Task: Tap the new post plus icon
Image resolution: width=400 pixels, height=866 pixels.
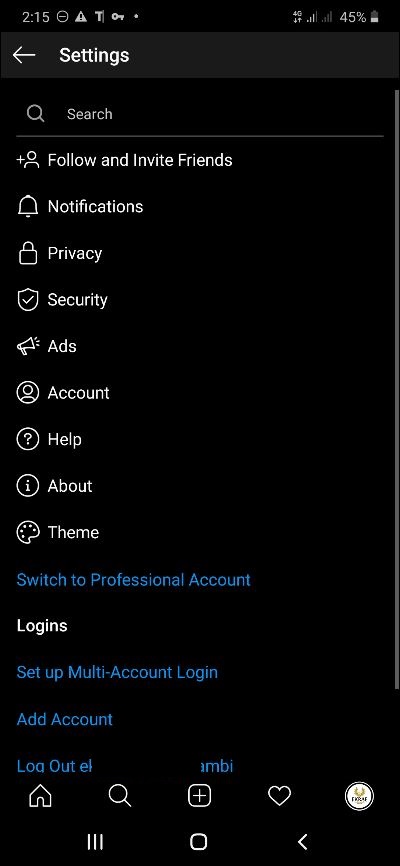Action: pos(199,796)
